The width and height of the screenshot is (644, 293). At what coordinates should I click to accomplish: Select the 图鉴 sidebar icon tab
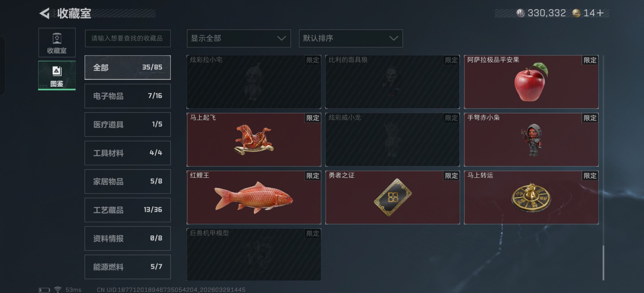(x=57, y=76)
